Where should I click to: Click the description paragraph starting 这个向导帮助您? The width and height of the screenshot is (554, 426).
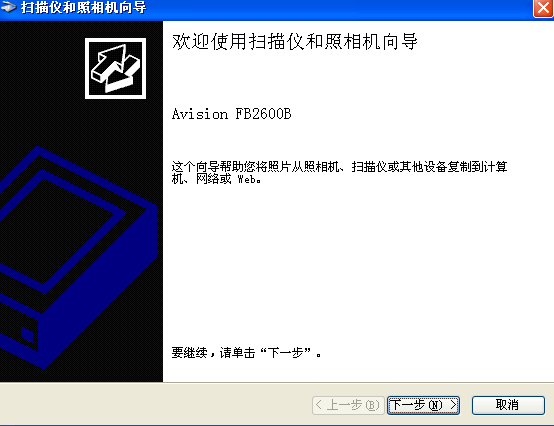[340, 173]
